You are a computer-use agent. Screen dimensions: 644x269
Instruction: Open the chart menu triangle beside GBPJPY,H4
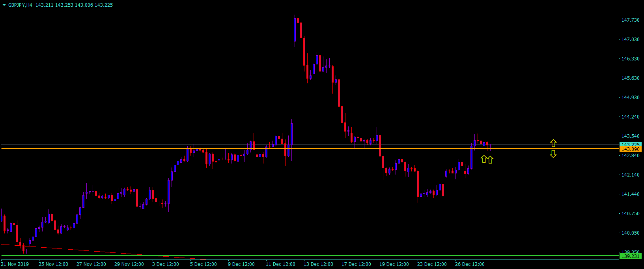[4, 5]
